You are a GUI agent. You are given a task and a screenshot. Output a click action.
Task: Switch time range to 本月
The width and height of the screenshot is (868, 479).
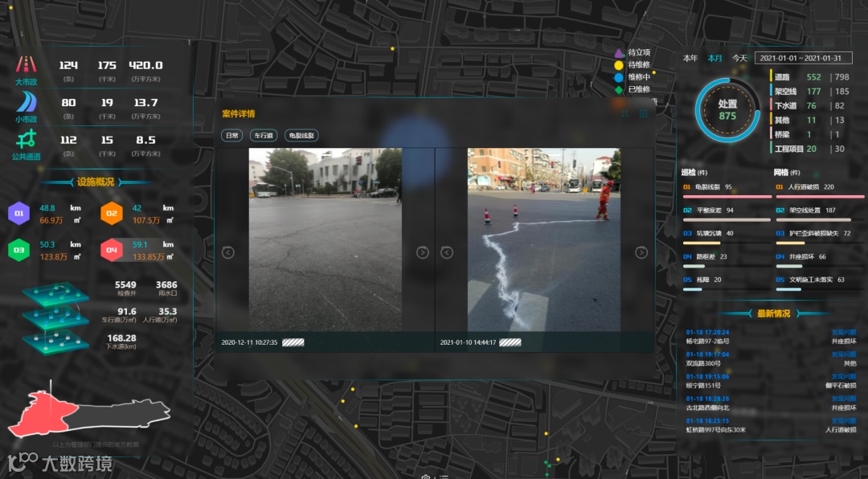tap(714, 58)
